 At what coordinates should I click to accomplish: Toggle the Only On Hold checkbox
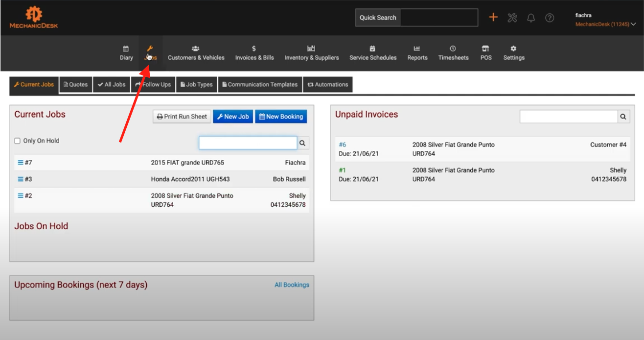tap(18, 141)
